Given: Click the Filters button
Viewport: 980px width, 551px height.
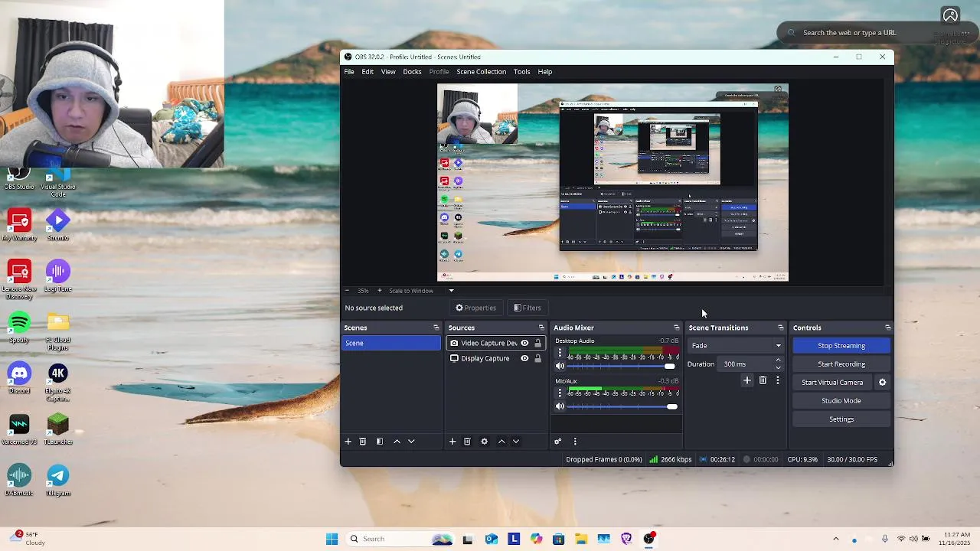Looking at the screenshot, I should pyautogui.click(x=527, y=308).
